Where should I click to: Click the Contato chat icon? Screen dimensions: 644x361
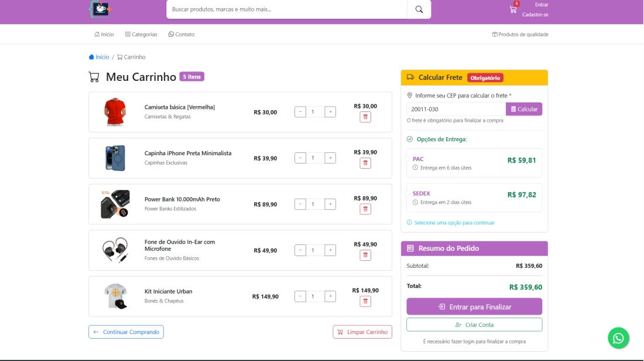click(x=170, y=34)
